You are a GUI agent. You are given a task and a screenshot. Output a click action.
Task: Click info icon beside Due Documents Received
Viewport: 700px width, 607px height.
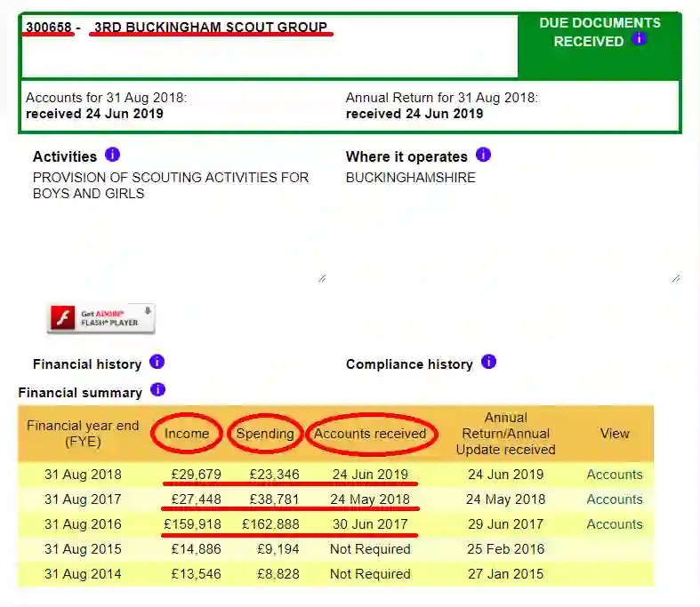[639, 39]
